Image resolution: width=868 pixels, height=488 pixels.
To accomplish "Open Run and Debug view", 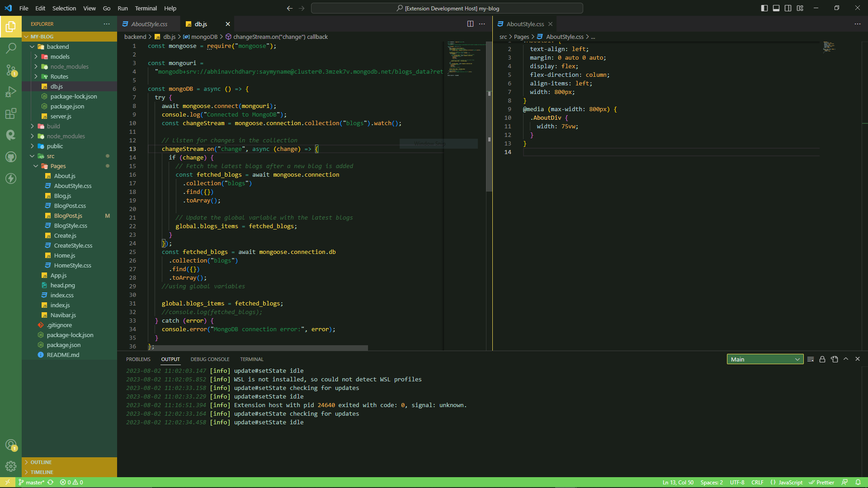I will (x=11, y=92).
